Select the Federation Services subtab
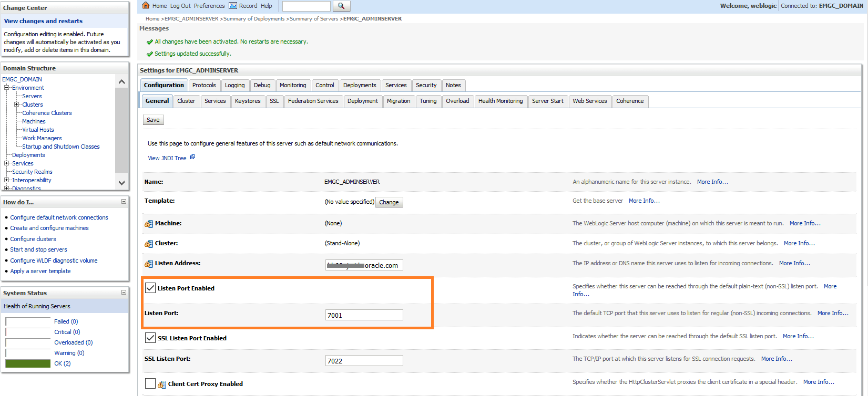Image resolution: width=868 pixels, height=396 pixels. [x=313, y=101]
